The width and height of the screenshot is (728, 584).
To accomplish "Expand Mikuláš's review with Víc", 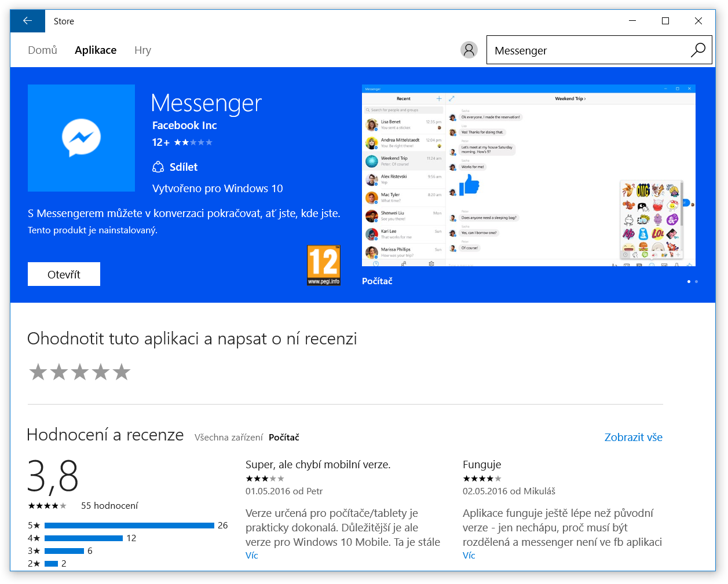I will (469, 555).
